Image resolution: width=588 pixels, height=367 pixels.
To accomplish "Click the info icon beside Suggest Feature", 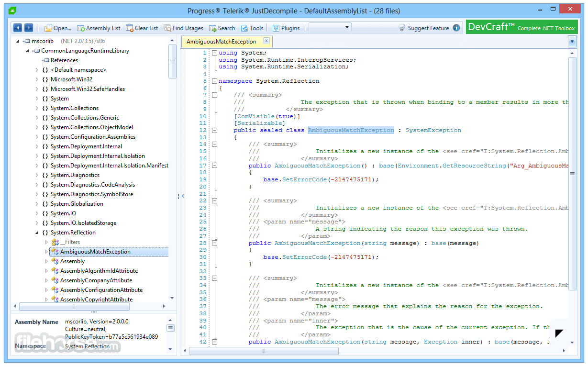I will tap(456, 28).
